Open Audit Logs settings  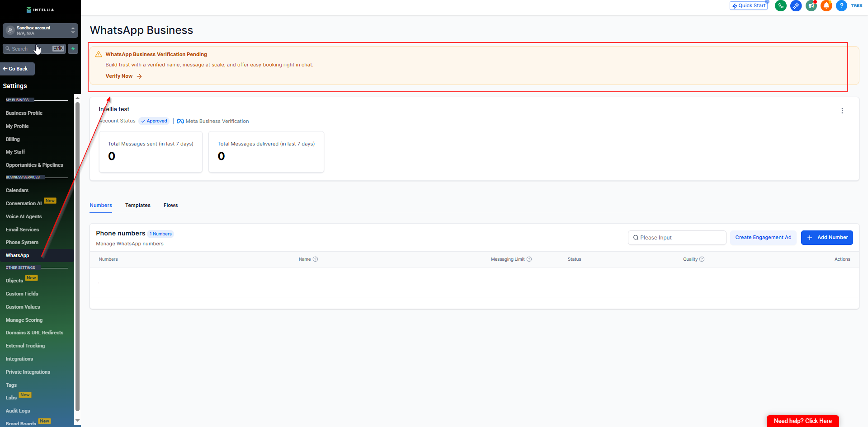click(18, 411)
